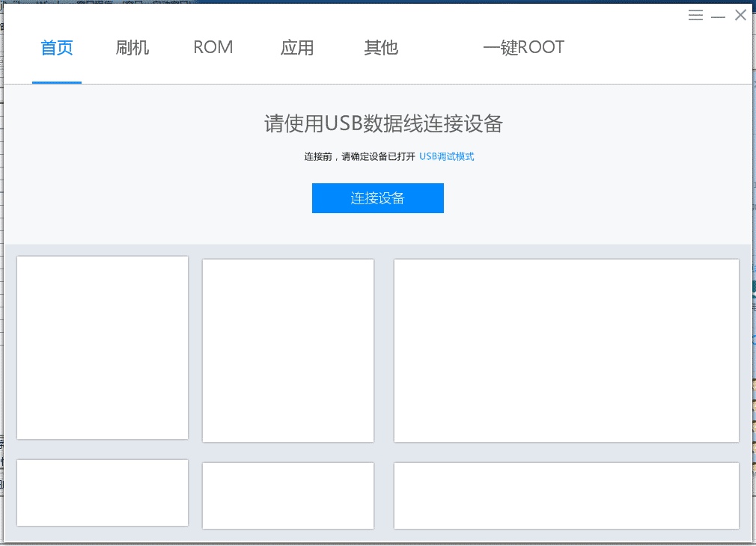Open the USB调试模式 debug mode link
The width and height of the screenshot is (756, 546).
(446, 156)
